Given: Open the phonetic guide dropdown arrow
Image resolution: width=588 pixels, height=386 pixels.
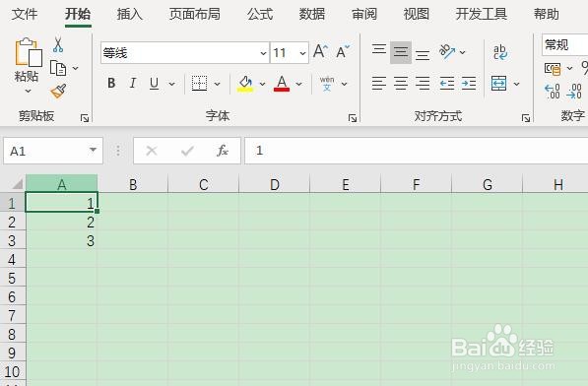Looking at the screenshot, I should coord(345,84).
